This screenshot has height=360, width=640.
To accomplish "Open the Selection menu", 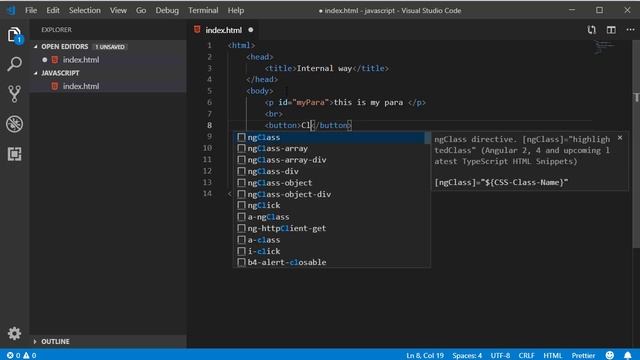I will [x=84, y=10].
